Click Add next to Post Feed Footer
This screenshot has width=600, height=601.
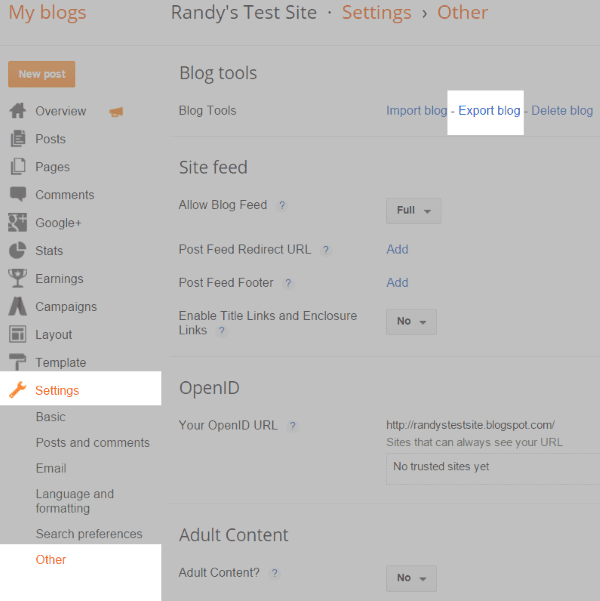[397, 283]
